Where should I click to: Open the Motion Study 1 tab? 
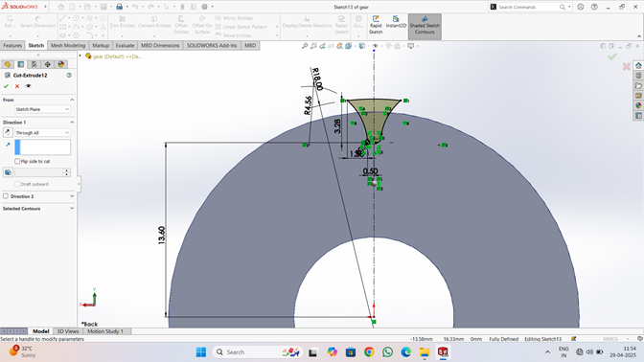[x=105, y=331]
